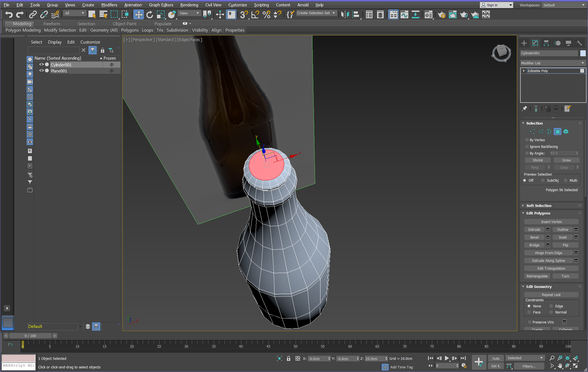Open the Hierarchy command panel tab
Screen dimensions: 588x372
coord(546,43)
